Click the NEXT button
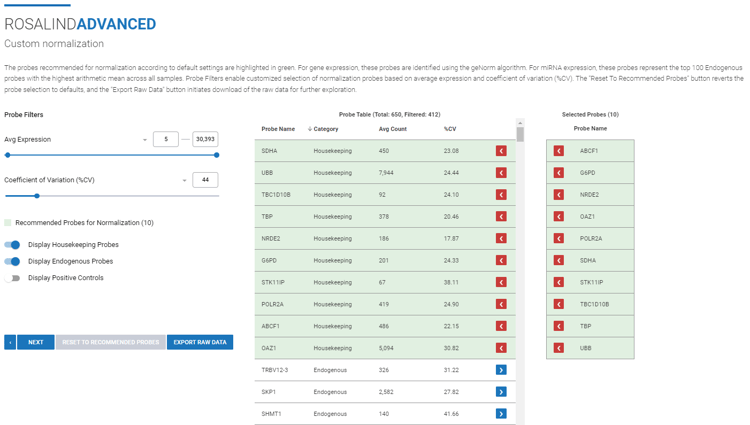Screen dimensions: 750x425 point(36,342)
